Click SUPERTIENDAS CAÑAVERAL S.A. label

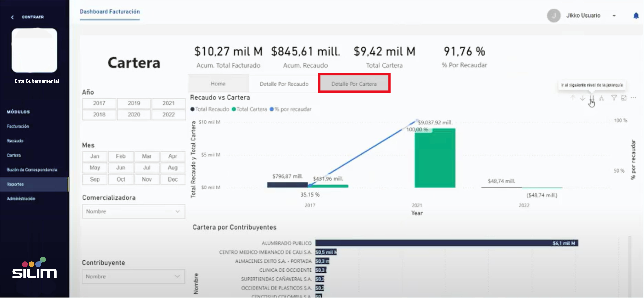[x=277, y=279]
